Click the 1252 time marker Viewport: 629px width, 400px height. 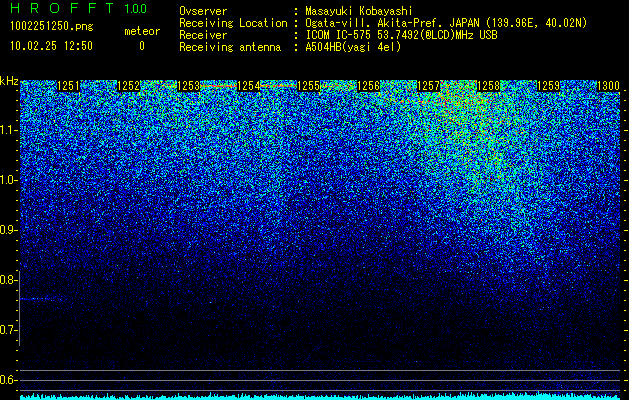(128, 86)
